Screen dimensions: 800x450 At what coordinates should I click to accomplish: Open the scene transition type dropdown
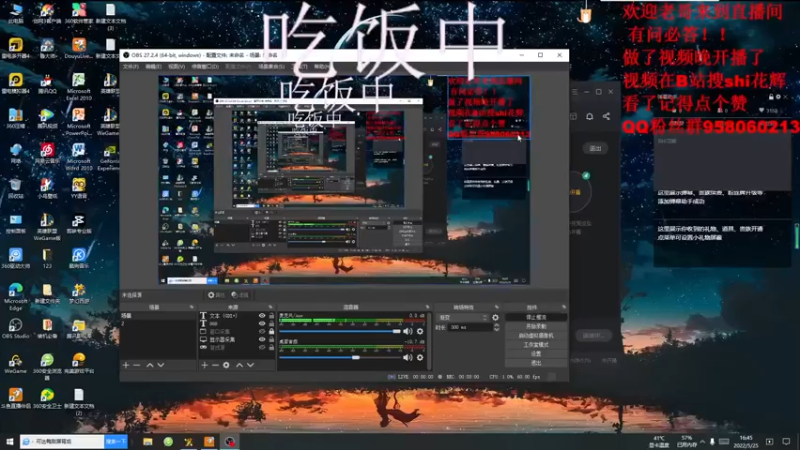point(463,317)
